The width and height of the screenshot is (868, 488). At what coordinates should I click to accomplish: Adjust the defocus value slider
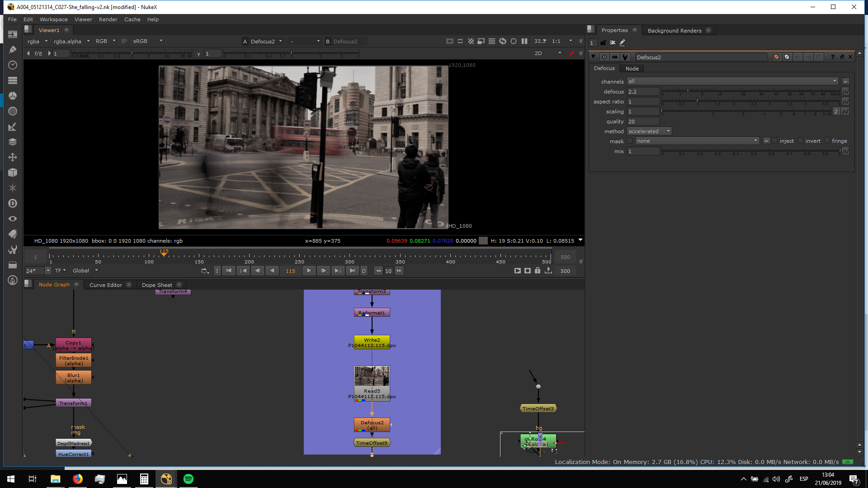tap(688, 91)
